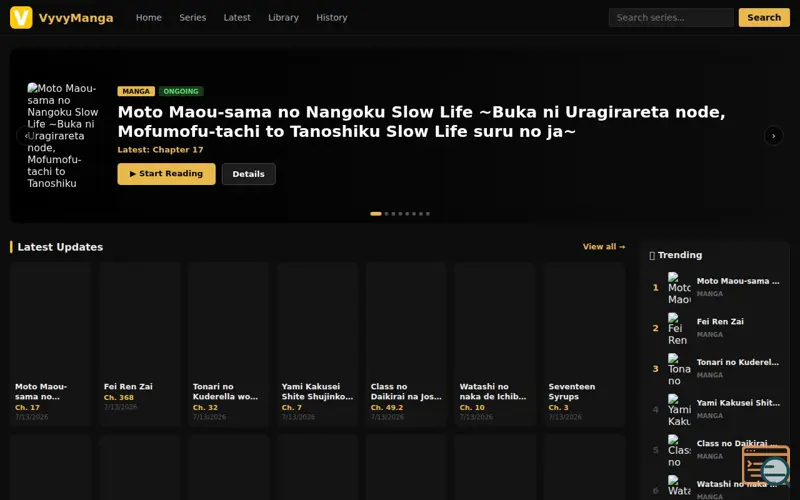Open the Yami Kakusei Shite Shujinko card

tap(317, 344)
